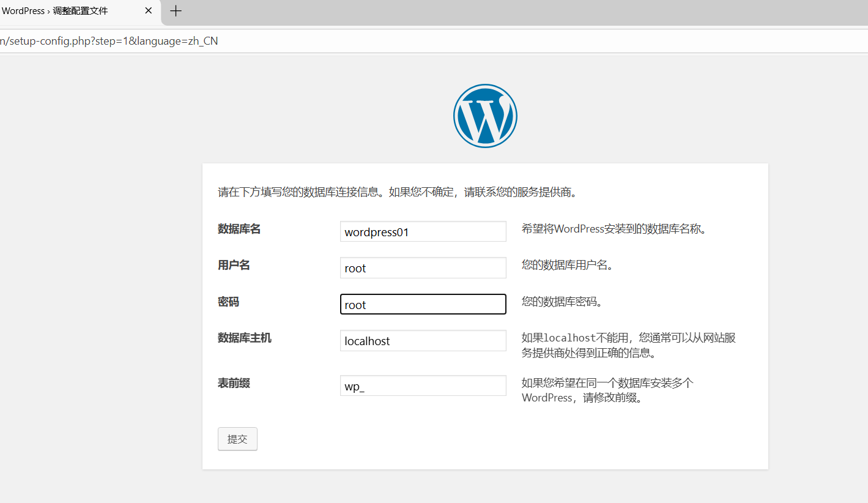Click the 密码 label

228,302
